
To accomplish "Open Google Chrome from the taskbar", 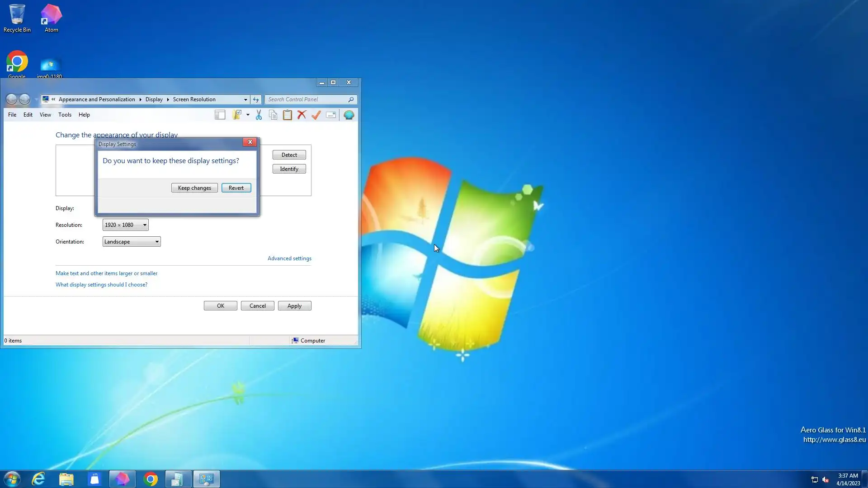I will coord(151,479).
